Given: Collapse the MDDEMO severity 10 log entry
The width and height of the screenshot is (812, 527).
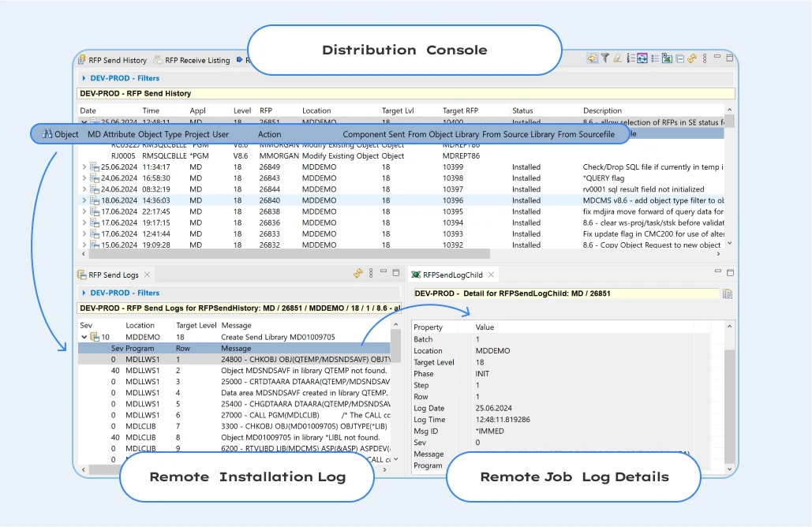Looking at the screenshot, I should pyautogui.click(x=85, y=337).
